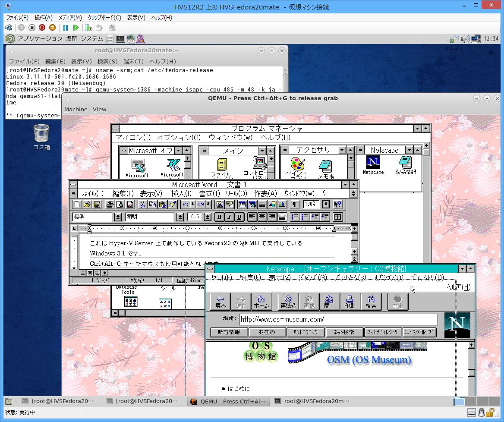Open QEMU's Machine menu
Viewport: 504px width, 422px height.
76,109
